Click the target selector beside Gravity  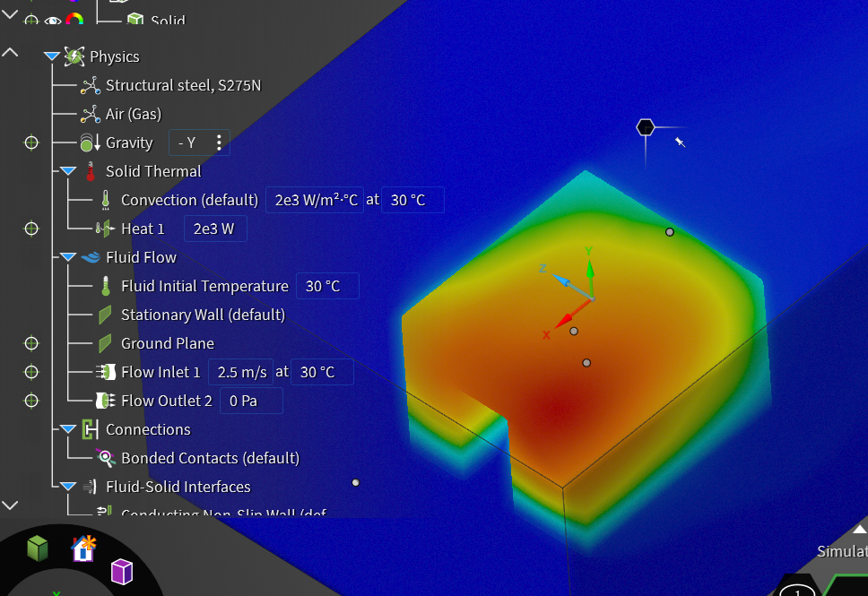31,143
